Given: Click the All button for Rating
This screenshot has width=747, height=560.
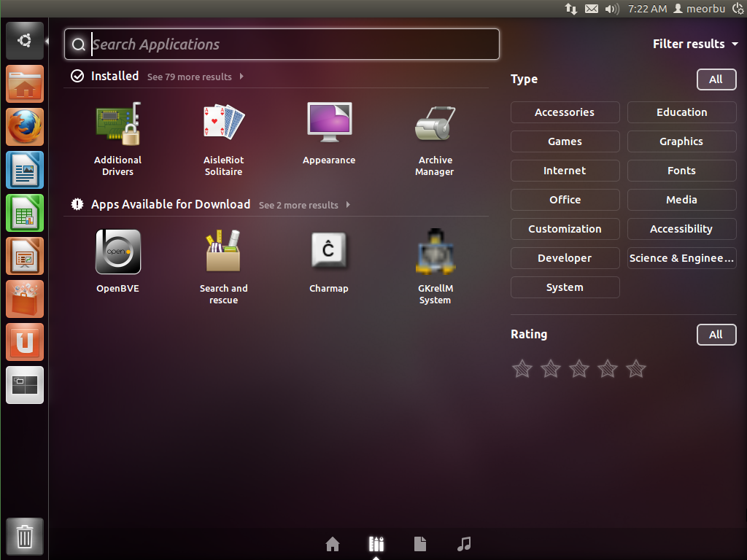Looking at the screenshot, I should coord(716,335).
